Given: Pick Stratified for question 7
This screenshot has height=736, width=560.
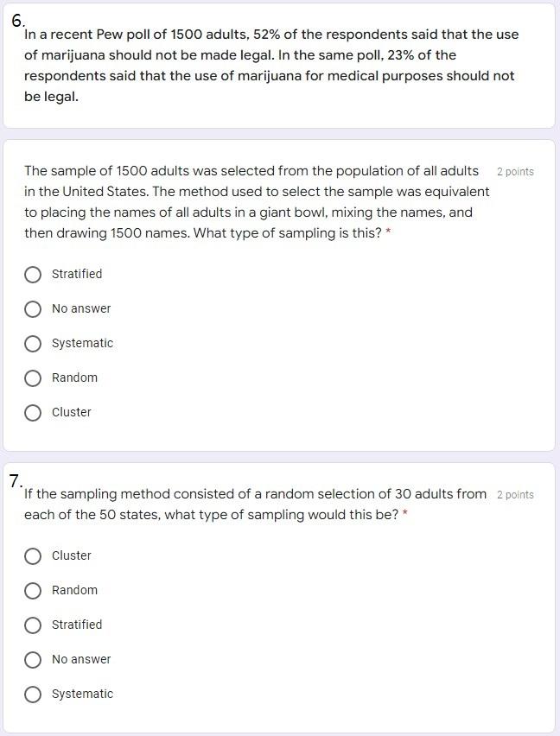Looking at the screenshot, I should pyautogui.click(x=33, y=625).
